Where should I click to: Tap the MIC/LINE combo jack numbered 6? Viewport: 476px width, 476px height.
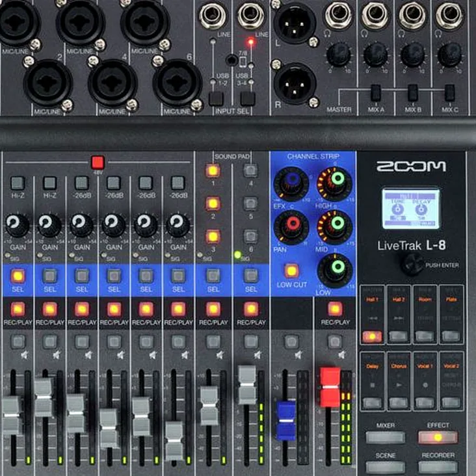pyautogui.click(x=178, y=83)
